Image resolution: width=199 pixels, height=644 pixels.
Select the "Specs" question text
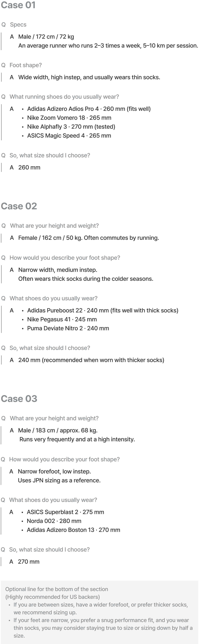tap(18, 24)
